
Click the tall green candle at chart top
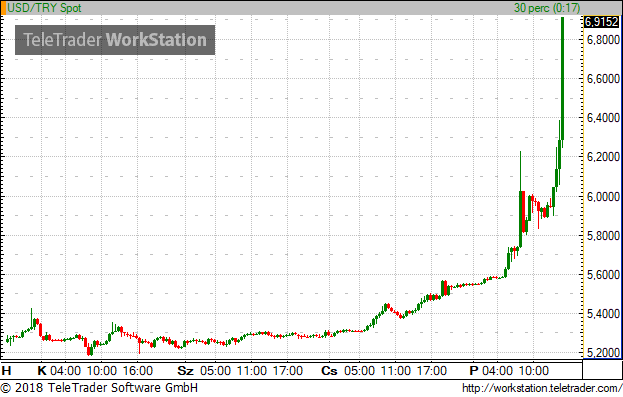pyautogui.click(x=562, y=78)
